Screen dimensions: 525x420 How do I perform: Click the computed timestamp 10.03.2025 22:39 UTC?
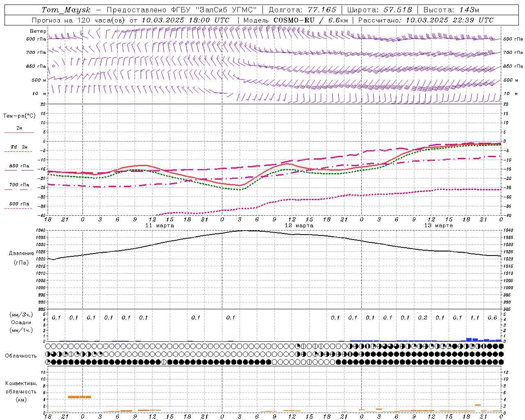tap(450, 20)
